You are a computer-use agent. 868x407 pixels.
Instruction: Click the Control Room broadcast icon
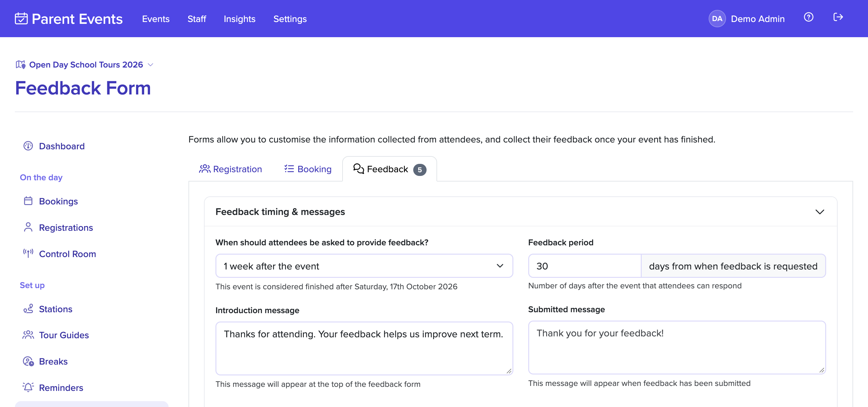28,253
